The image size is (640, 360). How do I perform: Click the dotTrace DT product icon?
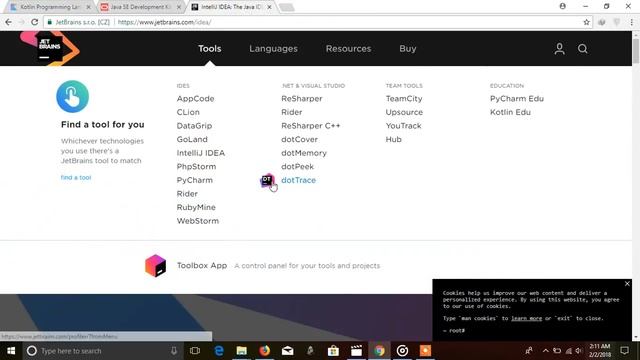click(x=267, y=180)
